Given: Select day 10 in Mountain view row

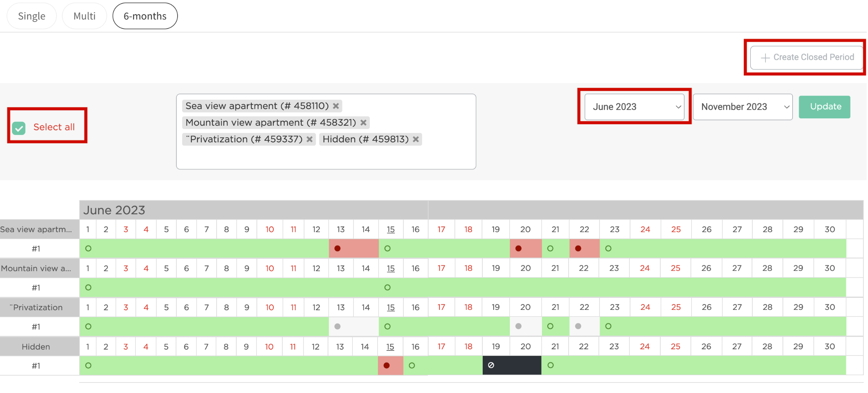Looking at the screenshot, I should tap(270, 268).
